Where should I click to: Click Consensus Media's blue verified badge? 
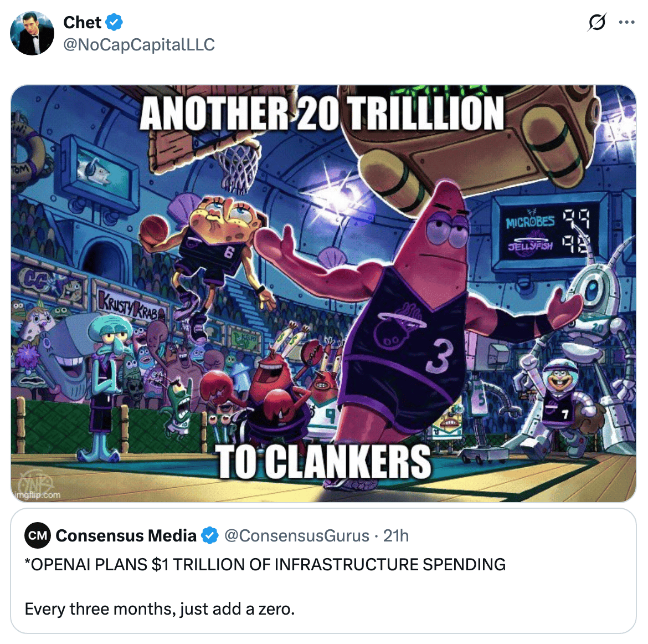pyautogui.click(x=210, y=535)
